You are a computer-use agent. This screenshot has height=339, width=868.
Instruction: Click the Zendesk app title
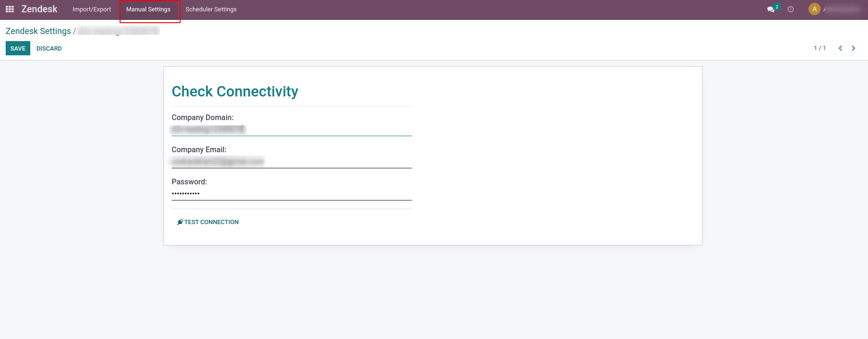39,9
